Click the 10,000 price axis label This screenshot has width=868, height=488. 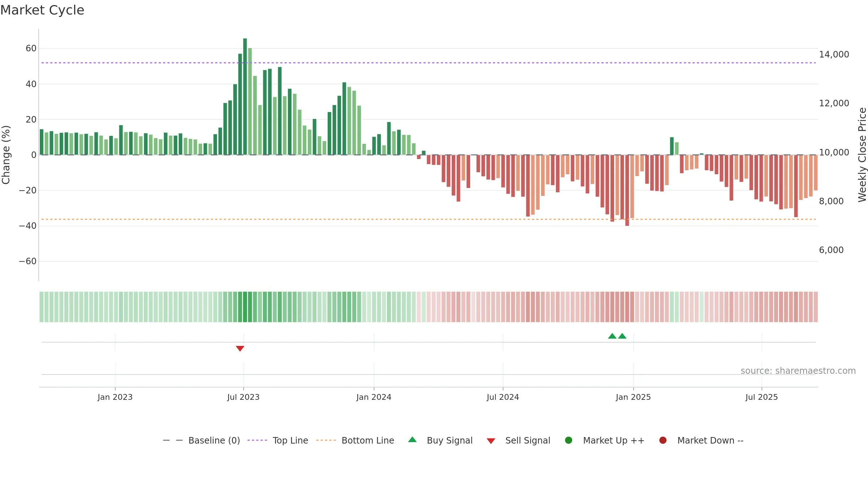point(834,152)
